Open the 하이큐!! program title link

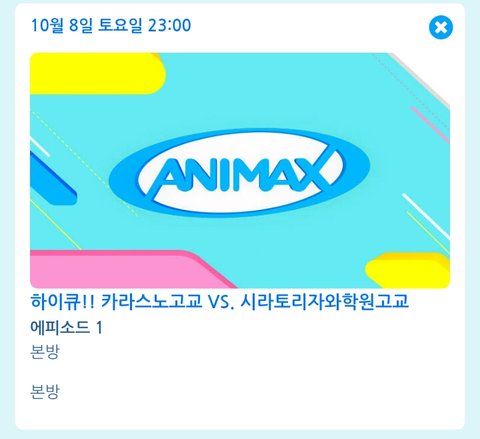tap(219, 301)
